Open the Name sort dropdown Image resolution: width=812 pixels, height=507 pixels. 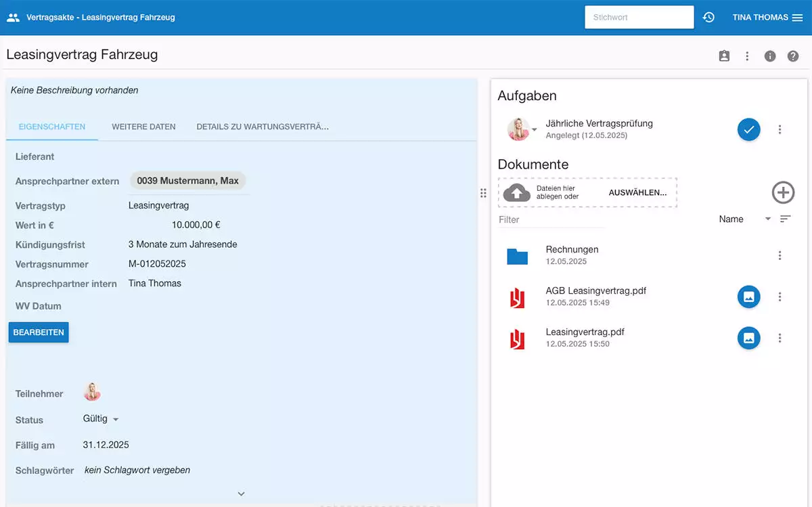click(x=744, y=219)
